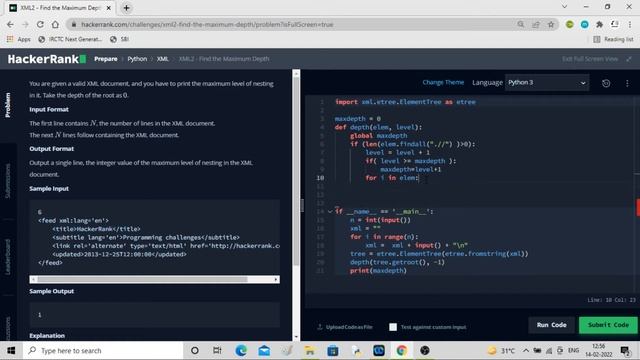Run Code button
Viewport: 640px width, 360px height.
[551, 325]
